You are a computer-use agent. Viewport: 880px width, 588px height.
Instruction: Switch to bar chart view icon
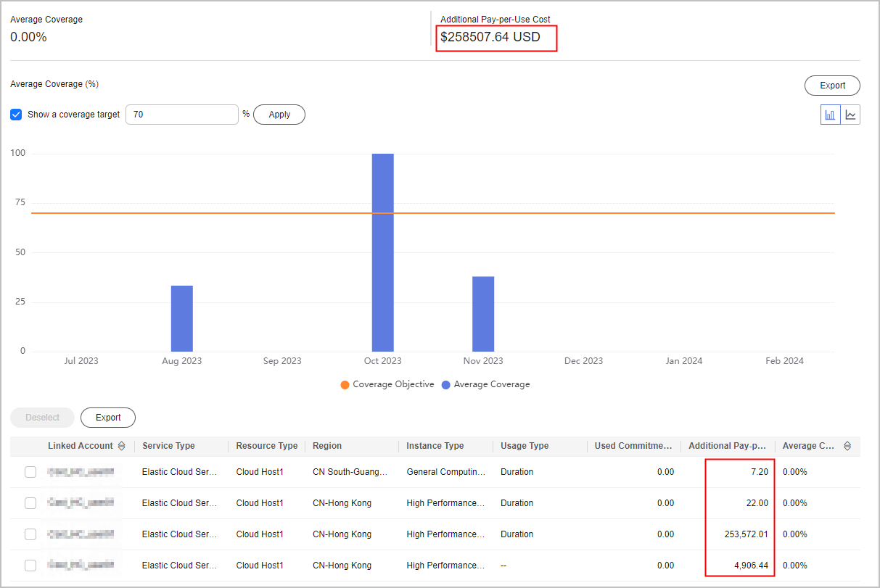click(x=831, y=115)
